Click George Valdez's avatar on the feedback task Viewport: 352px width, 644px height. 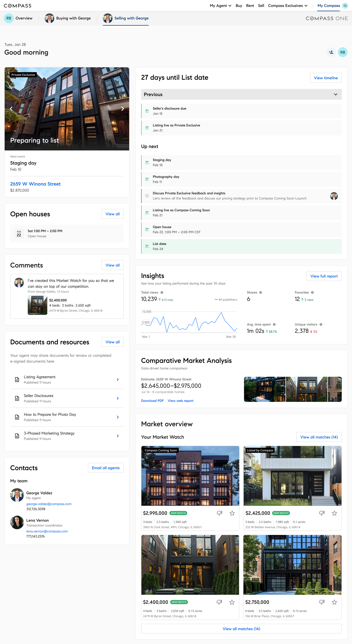334,196
